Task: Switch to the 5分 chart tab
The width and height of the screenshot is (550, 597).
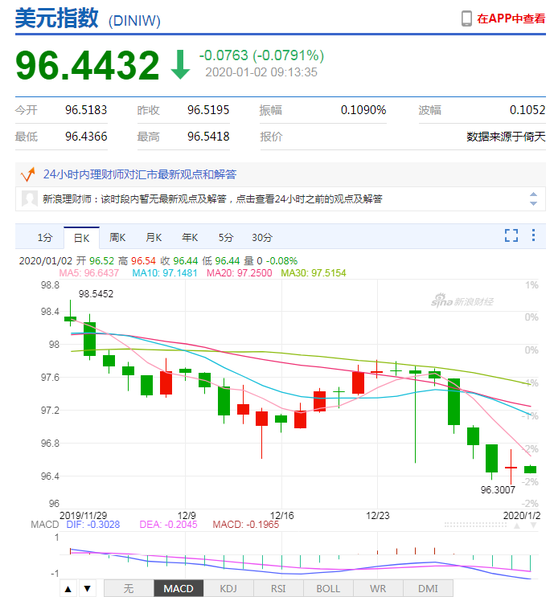Action: click(225, 238)
